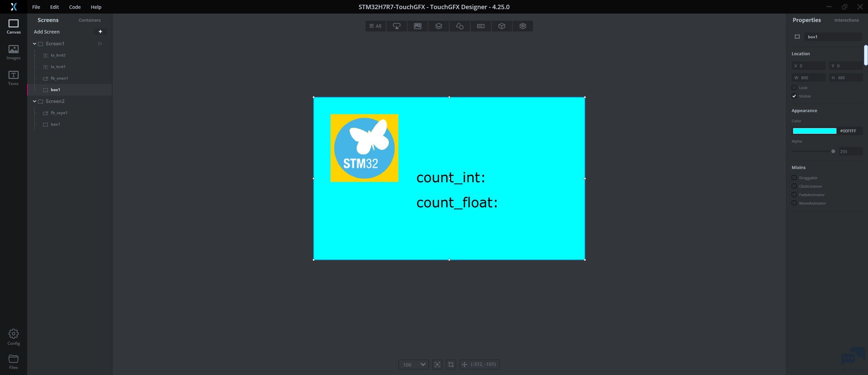Open the Containers widget category icon
Screen dimensions: 868x375
pyautogui.click(x=438, y=26)
